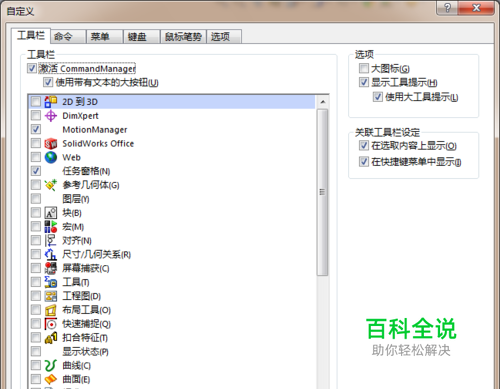The height and width of the screenshot is (389, 500).
Task: Switch to the 命令 tab
Action: tap(68, 36)
